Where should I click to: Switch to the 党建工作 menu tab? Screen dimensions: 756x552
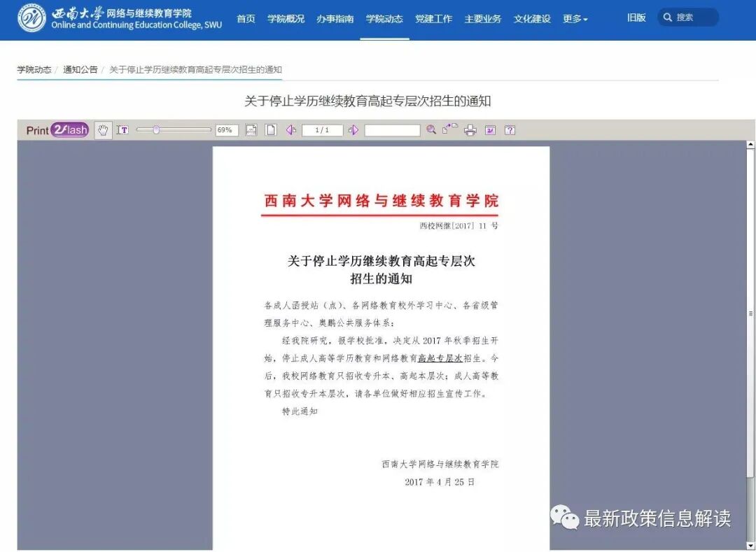(433, 19)
